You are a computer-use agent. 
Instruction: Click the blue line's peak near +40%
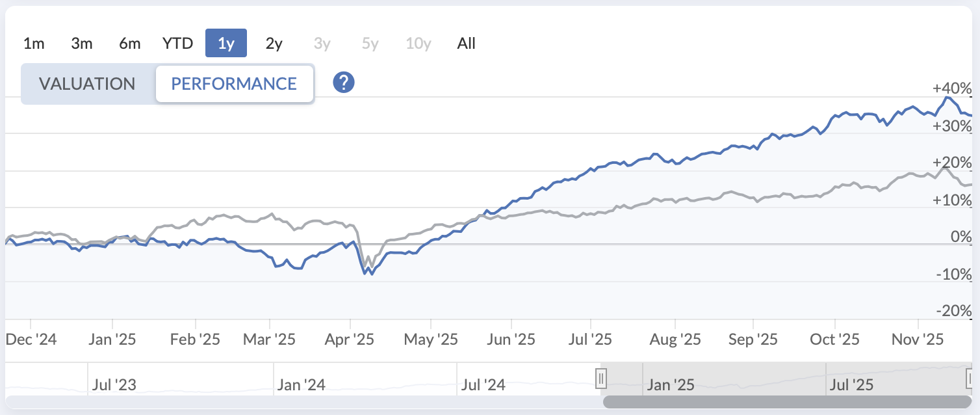coord(948,98)
